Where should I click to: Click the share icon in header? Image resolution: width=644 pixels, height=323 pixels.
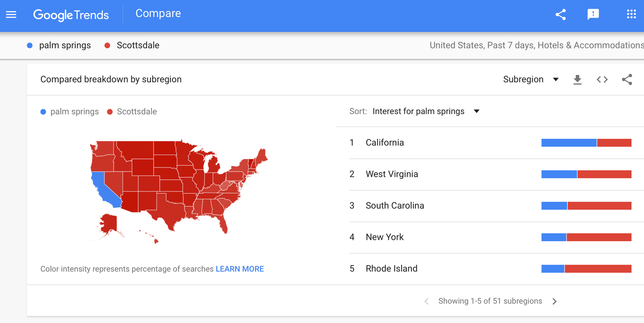(x=561, y=14)
